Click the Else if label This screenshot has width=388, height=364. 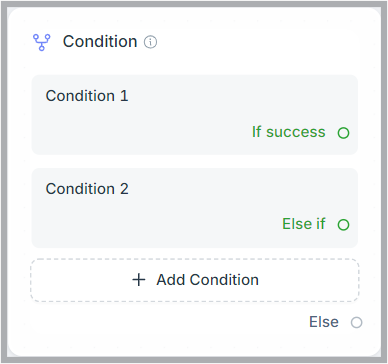click(x=304, y=224)
